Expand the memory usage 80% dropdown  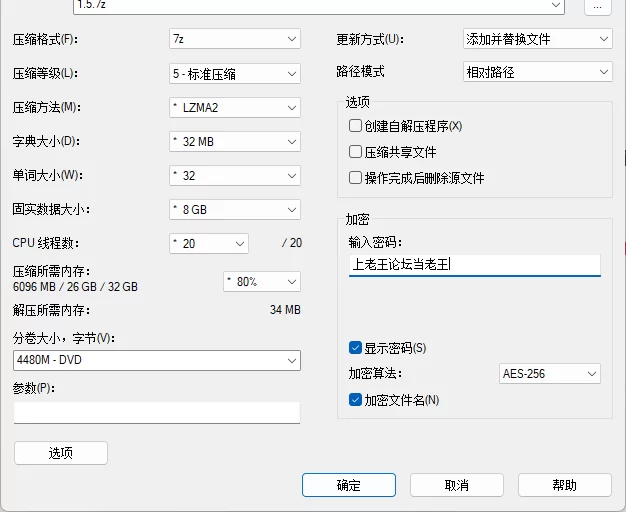coord(262,281)
